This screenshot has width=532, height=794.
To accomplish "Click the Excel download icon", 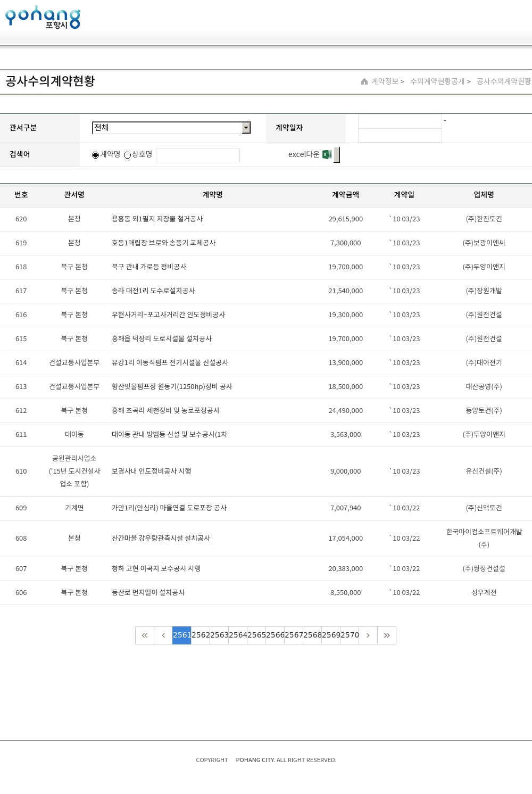I will coord(327,154).
